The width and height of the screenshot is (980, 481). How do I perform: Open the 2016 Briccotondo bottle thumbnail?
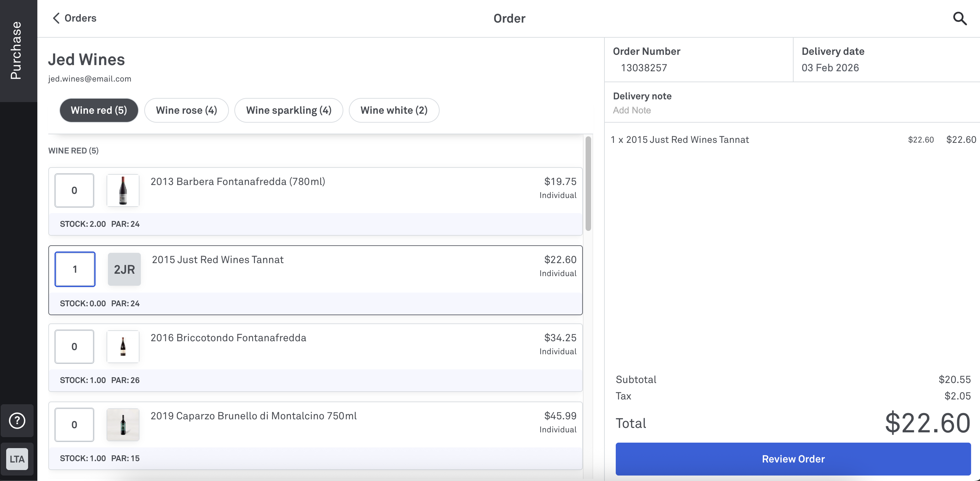click(x=123, y=346)
